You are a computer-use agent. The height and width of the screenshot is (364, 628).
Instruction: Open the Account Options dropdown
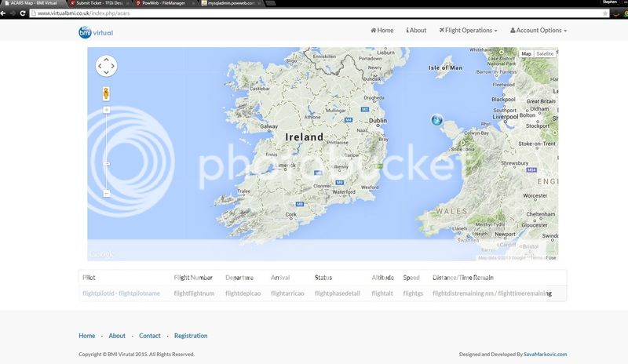click(539, 31)
